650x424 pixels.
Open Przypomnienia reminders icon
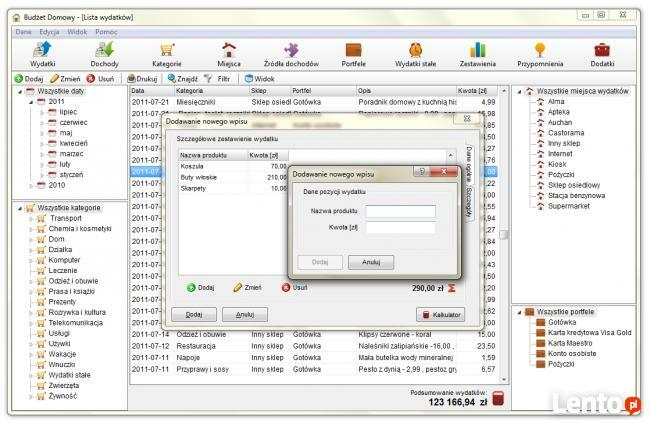(540, 54)
